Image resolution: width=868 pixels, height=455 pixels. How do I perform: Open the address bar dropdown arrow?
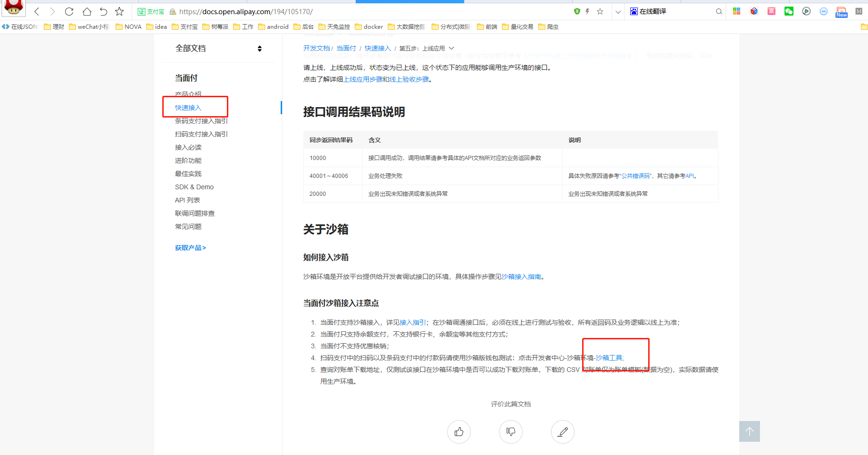click(618, 12)
